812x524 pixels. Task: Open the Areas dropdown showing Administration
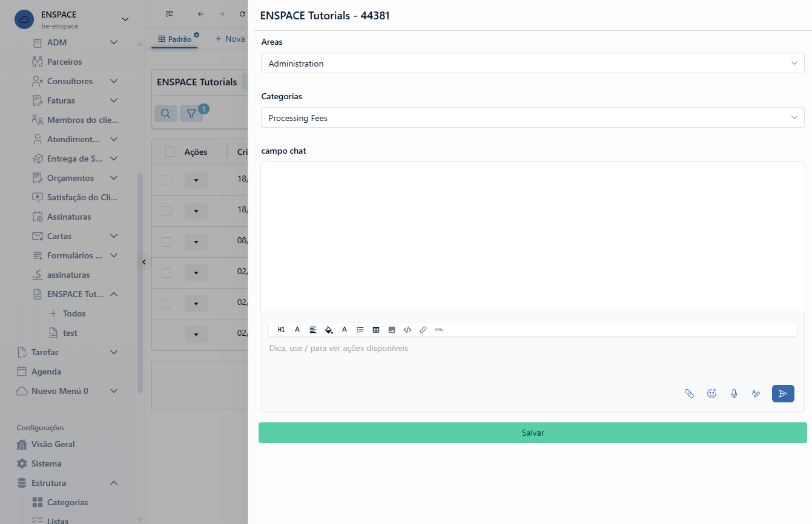click(x=533, y=64)
